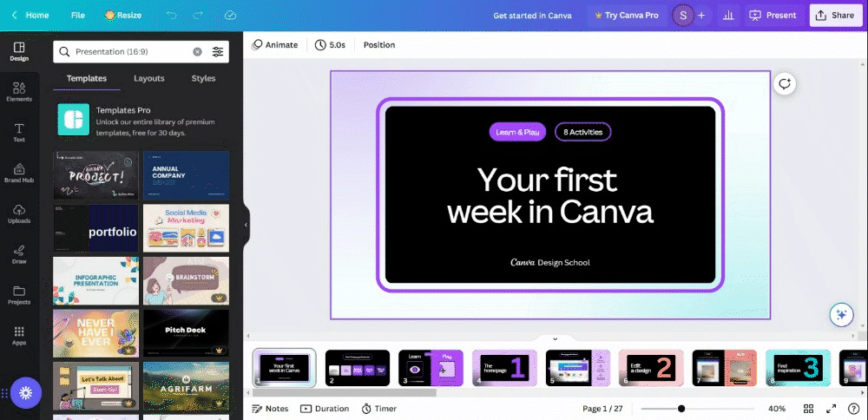The height and width of the screenshot is (420, 868).
Task: Open the Design panel in sidebar
Action: pyautogui.click(x=19, y=51)
